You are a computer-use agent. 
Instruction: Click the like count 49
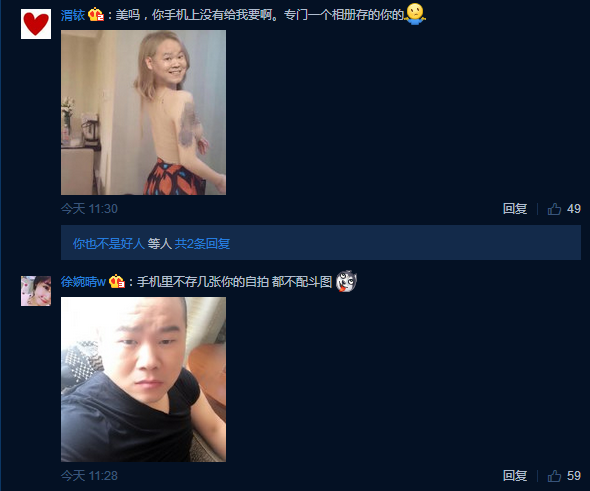[574, 209]
